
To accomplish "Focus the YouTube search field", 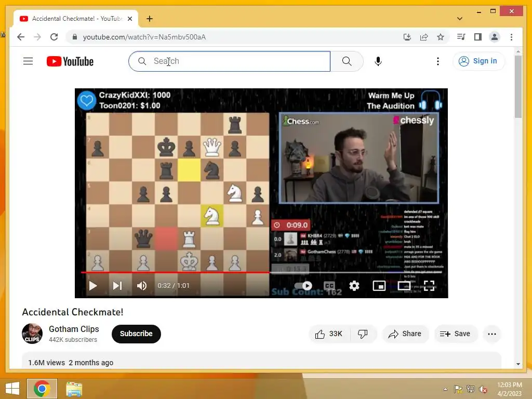I will coord(229,61).
